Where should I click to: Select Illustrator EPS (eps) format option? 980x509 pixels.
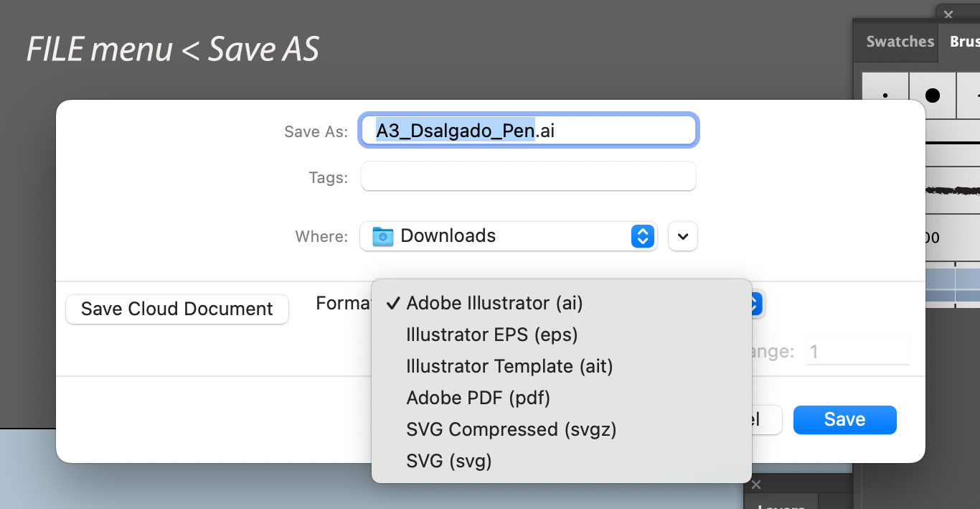pyautogui.click(x=491, y=335)
